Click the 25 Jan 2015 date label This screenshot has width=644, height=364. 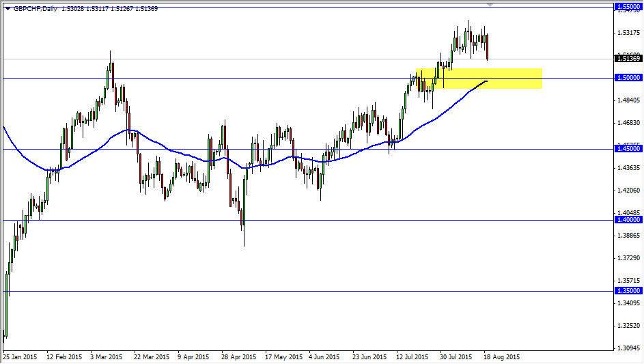pyautogui.click(x=20, y=357)
